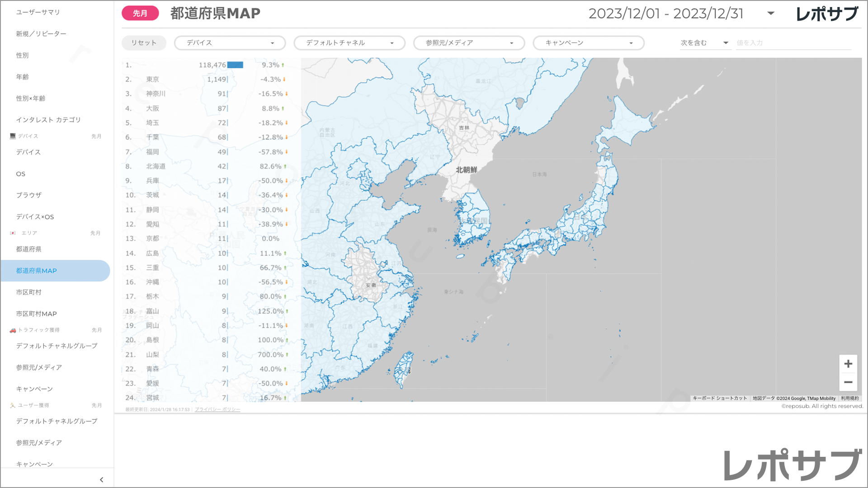Screen dimensions: 868x488
Task: Zoom out the map with minus button
Action: tap(848, 382)
